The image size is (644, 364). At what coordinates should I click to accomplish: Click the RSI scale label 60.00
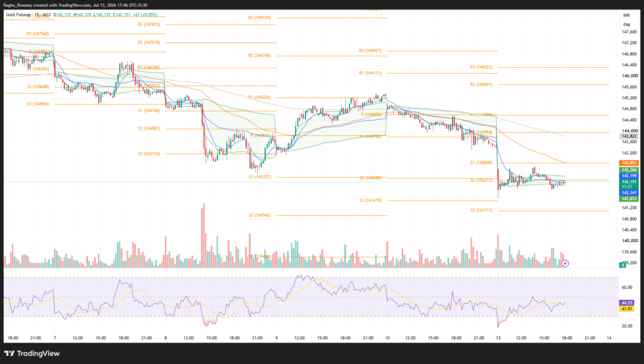(x=627, y=287)
